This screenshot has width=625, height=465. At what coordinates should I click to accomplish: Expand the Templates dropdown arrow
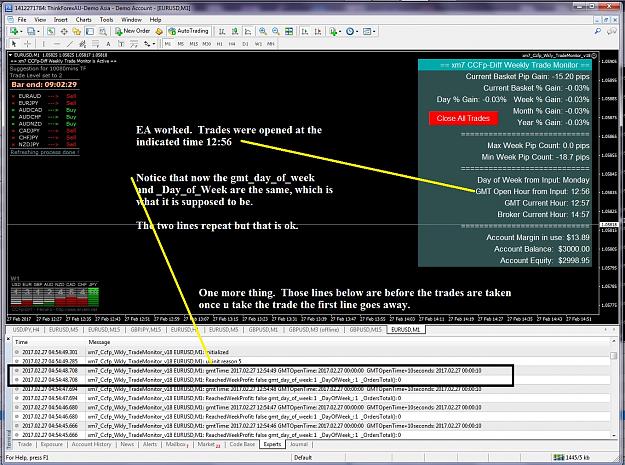point(374,31)
